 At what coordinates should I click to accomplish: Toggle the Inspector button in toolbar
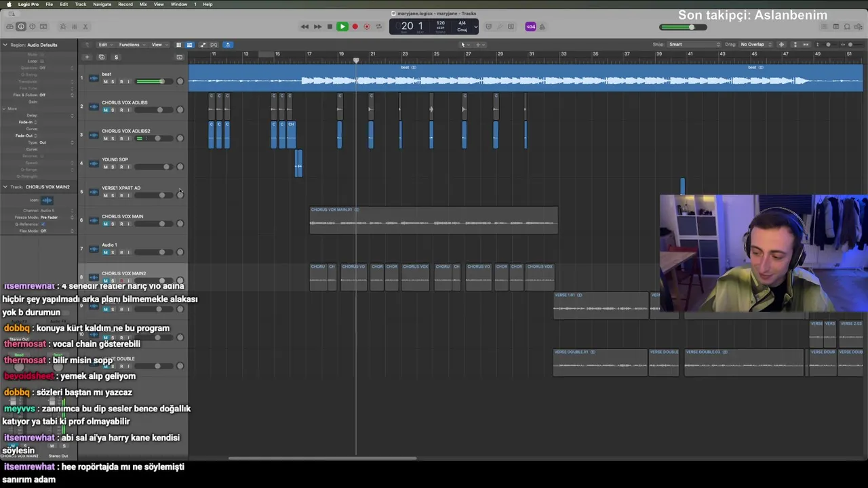click(x=21, y=26)
